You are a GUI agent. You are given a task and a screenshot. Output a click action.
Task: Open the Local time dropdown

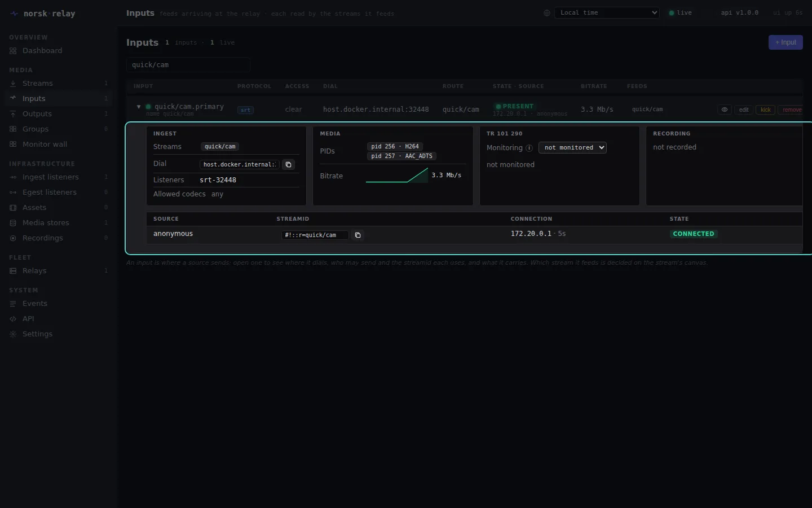click(607, 12)
